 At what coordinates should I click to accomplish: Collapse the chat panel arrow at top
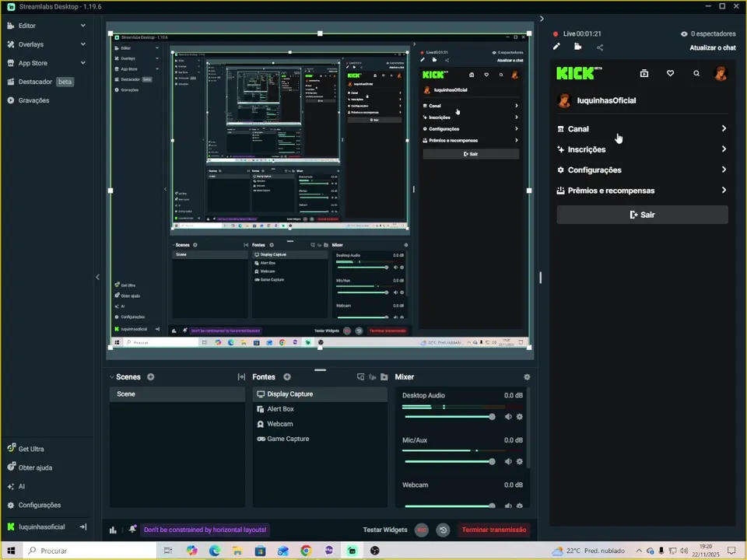coord(542,19)
